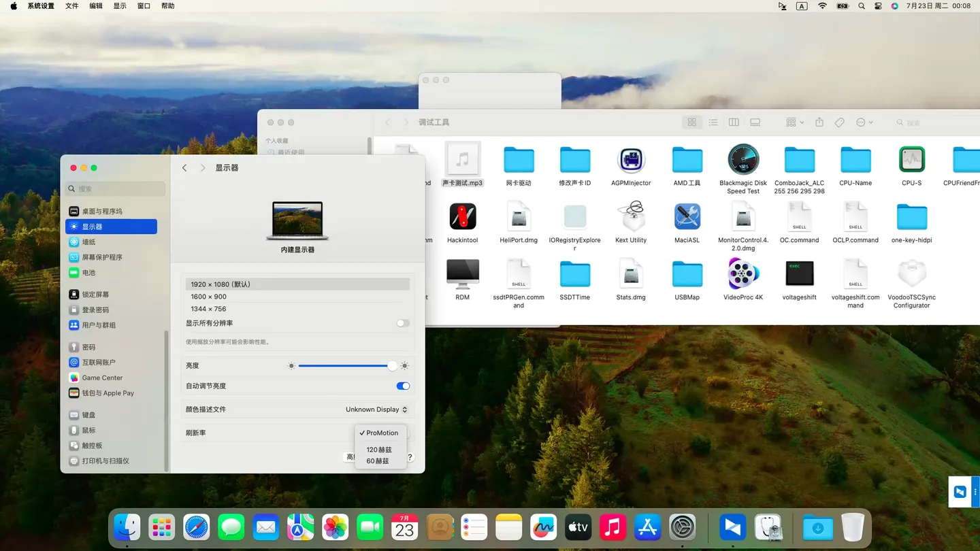Open the Hackintool app icon
Viewport: 980px width, 551px height.
463,217
